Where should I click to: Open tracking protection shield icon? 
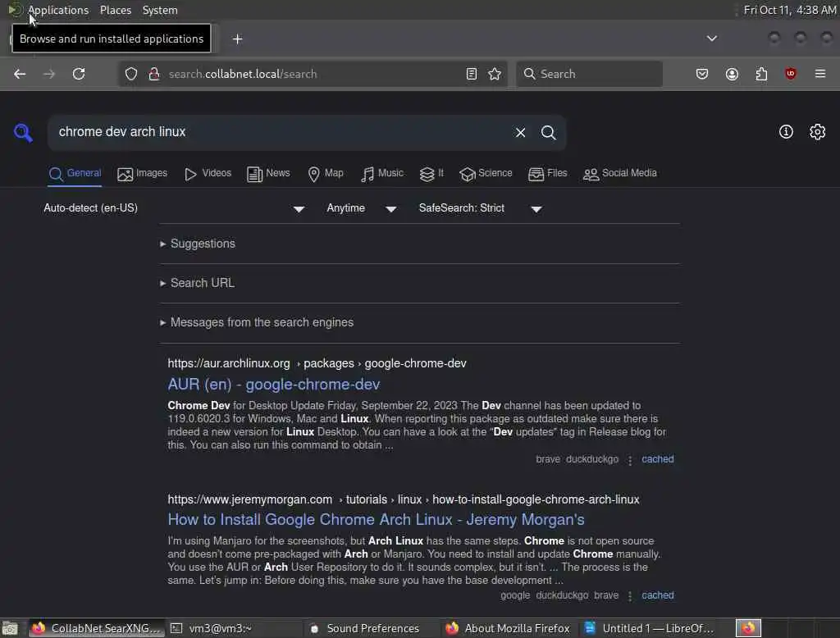coord(131,74)
